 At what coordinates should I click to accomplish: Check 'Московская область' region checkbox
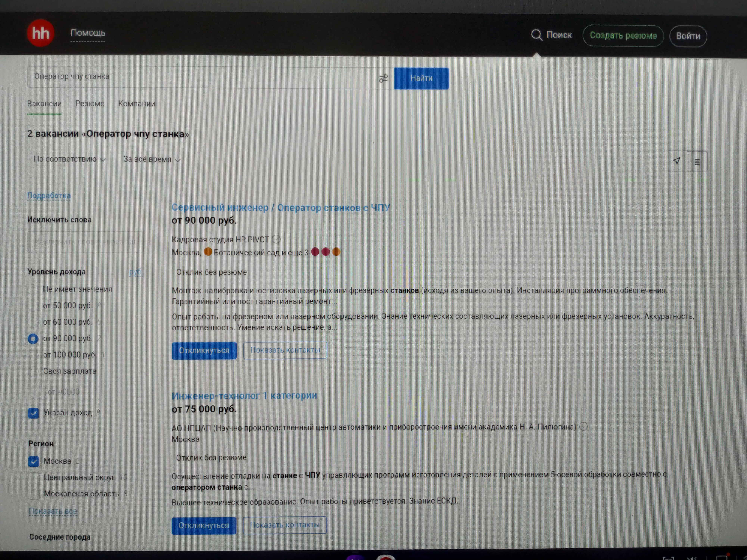pyautogui.click(x=34, y=494)
